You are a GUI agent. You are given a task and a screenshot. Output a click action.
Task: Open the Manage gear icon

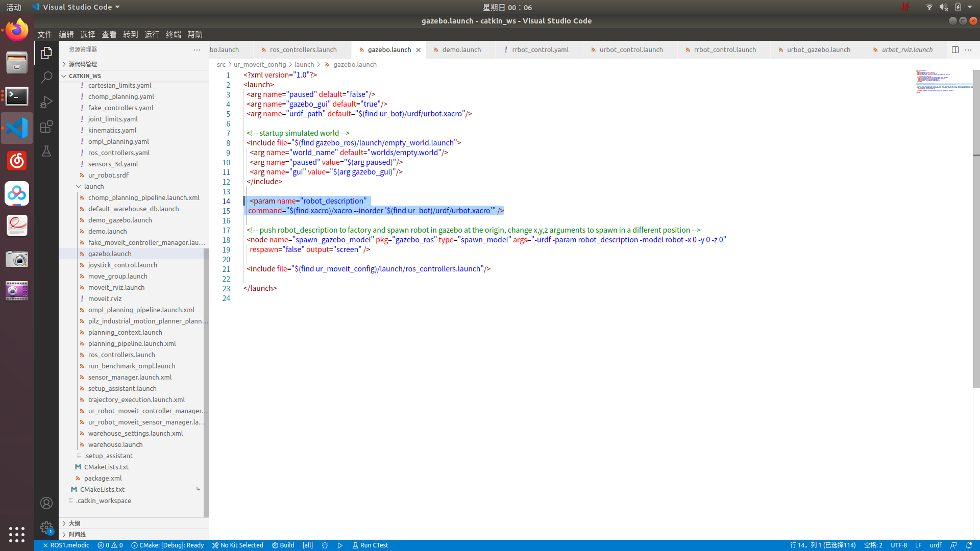tap(46, 527)
